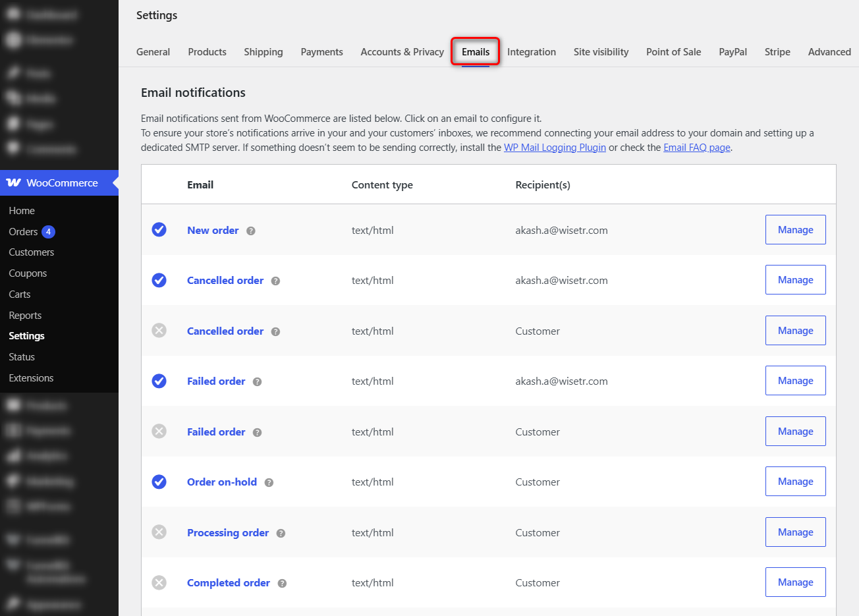Image resolution: width=859 pixels, height=616 pixels.
Task: Open the Processing order email link
Action: tap(228, 532)
